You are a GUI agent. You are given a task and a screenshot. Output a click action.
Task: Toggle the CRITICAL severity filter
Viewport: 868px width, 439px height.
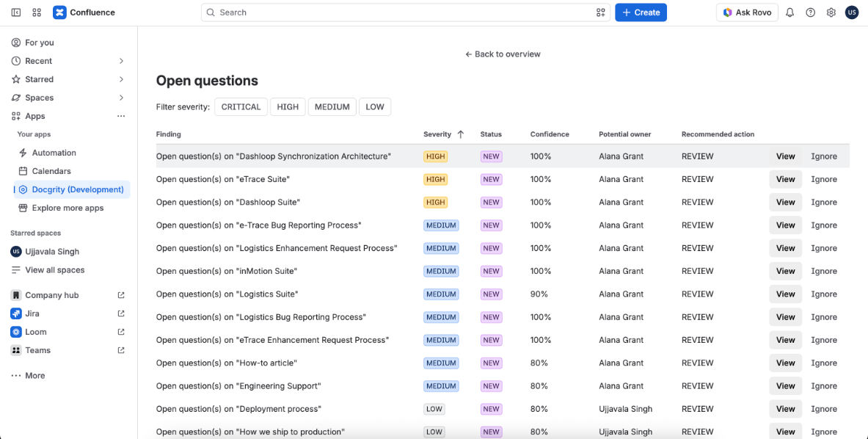pos(241,107)
